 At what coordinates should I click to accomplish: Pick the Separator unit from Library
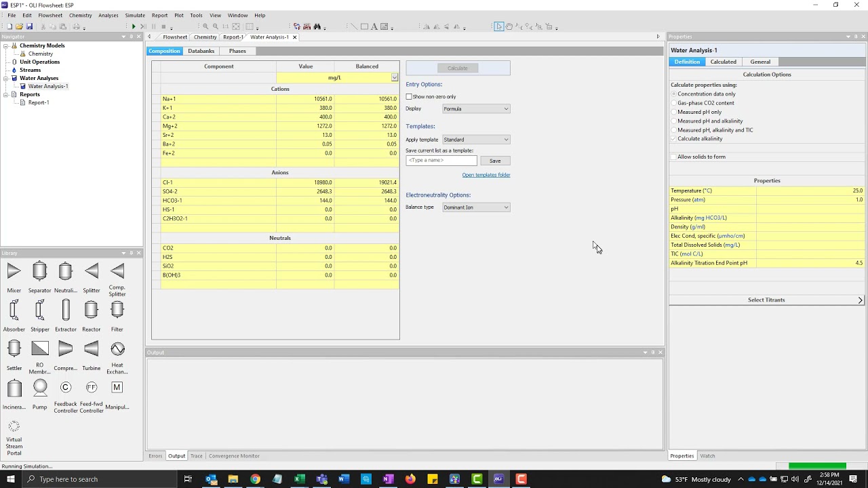[39, 272]
